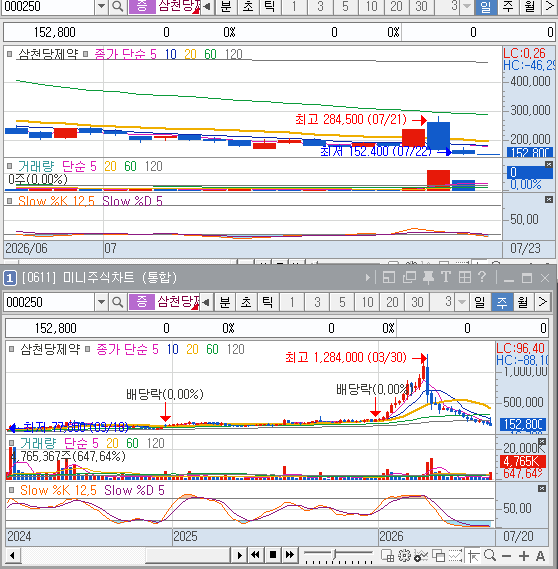The width and height of the screenshot is (558, 569).
Task: Click the horizontal scrollbar thumb at bottom
Action: (x=188, y=555)
